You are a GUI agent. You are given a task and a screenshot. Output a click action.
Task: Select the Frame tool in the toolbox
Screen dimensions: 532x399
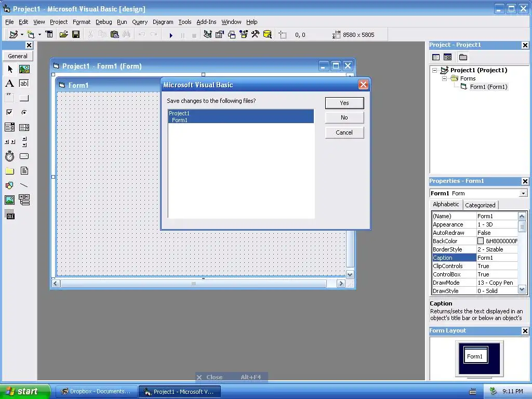(10, 98)
